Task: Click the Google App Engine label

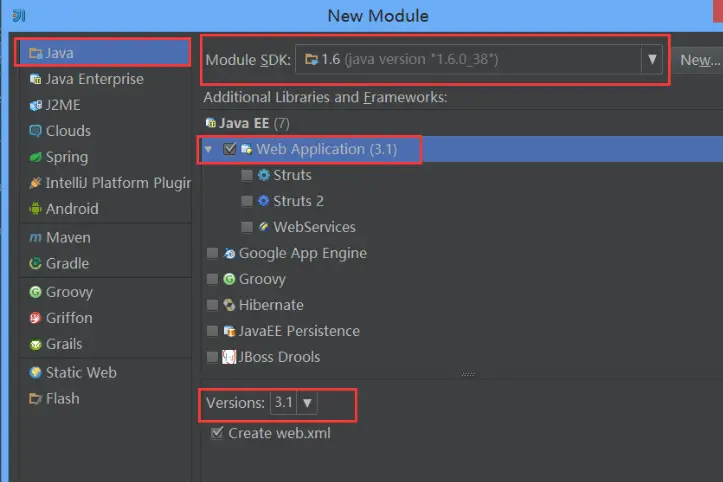Action: pos(303,253)
